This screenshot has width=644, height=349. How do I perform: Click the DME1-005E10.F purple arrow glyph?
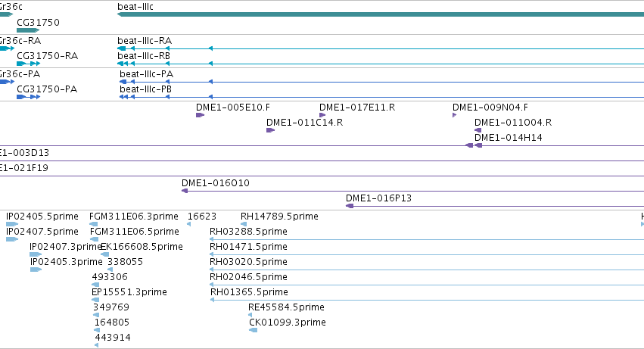click(x=200, y=115)
